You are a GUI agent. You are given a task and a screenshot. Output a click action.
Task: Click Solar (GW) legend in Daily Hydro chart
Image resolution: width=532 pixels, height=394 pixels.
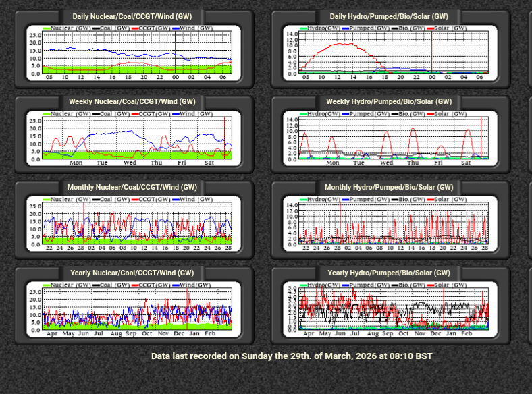(448, 28)
